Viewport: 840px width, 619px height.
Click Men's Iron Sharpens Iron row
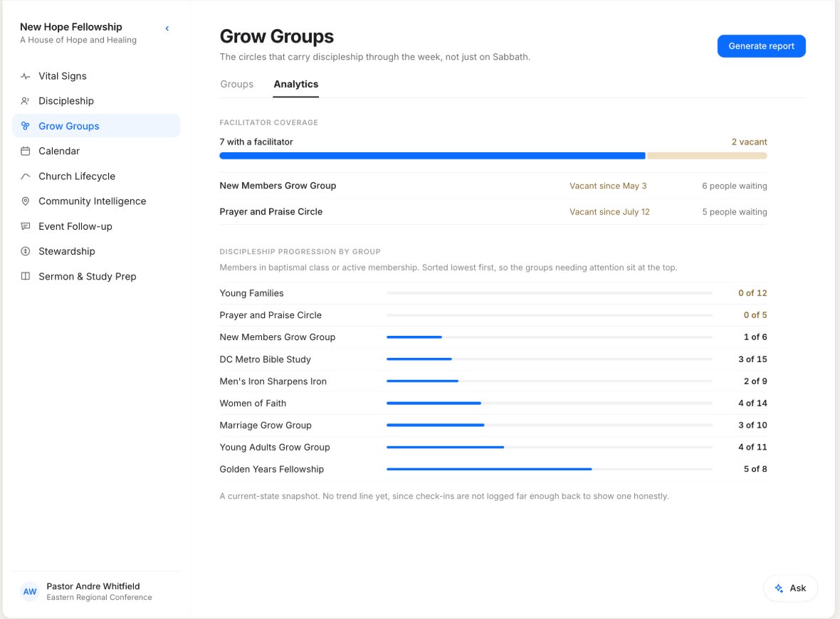pyautogui.click(x=493, y=381)
